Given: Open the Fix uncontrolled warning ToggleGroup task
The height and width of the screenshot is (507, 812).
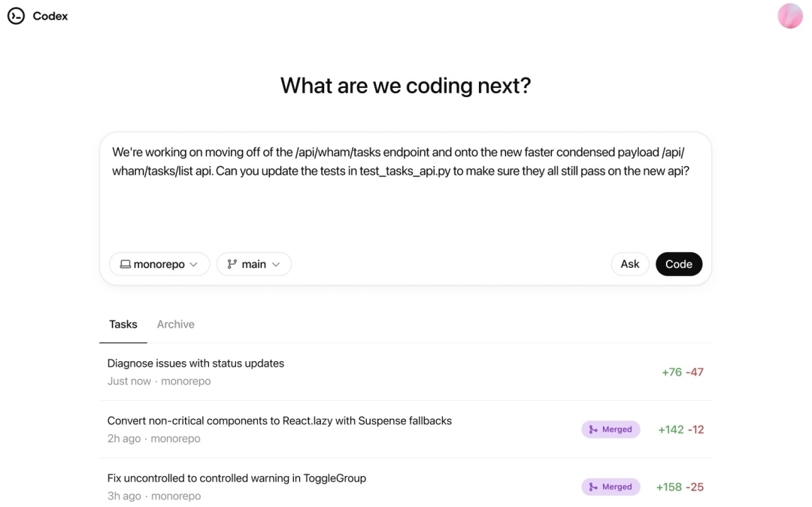Looking at the screenshot, I should [236, 478].
